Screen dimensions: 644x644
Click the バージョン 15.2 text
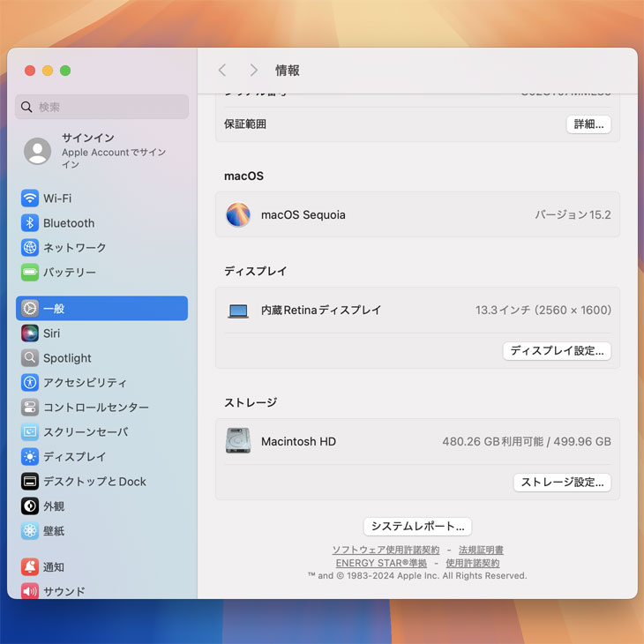[x=573, y=214]
